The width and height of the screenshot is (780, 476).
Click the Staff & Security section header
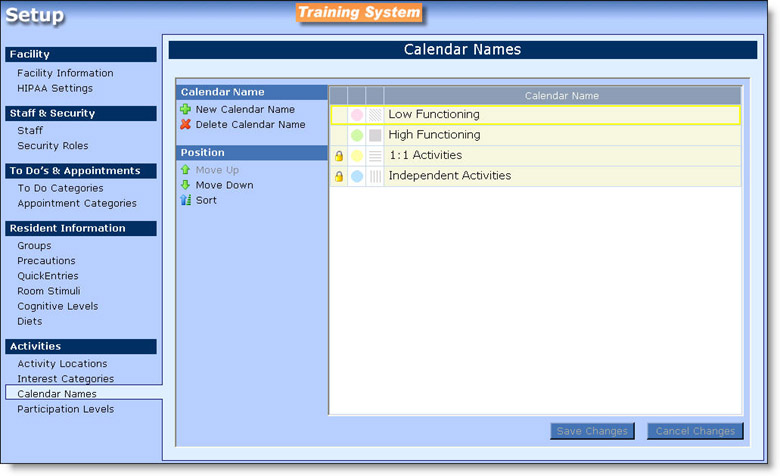point(81,113)
